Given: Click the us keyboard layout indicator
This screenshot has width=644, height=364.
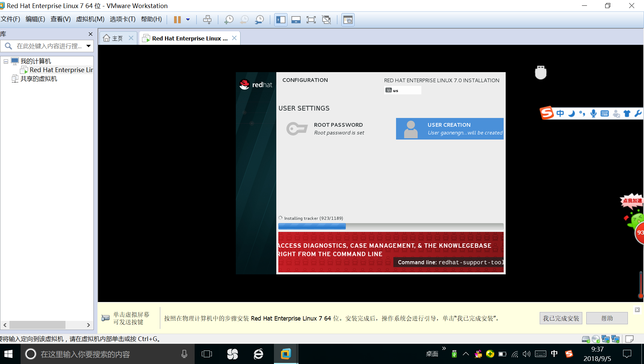Looking at the screenshot, I should click(402, 90).
